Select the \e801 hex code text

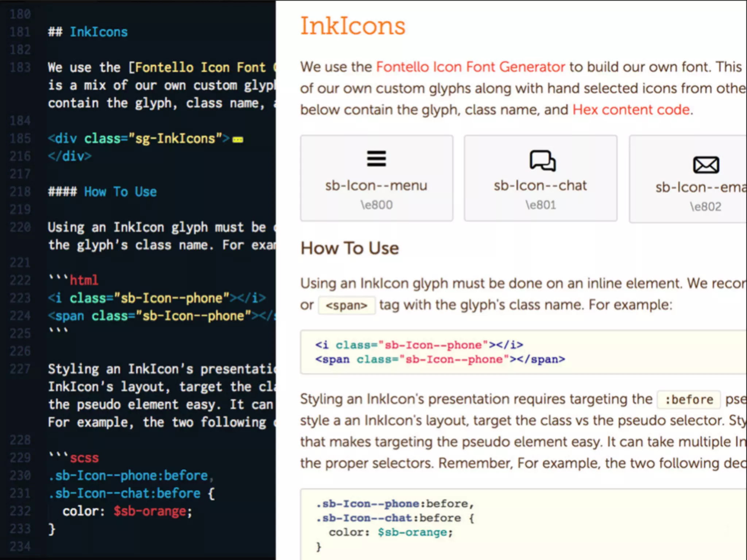(541, 205)
